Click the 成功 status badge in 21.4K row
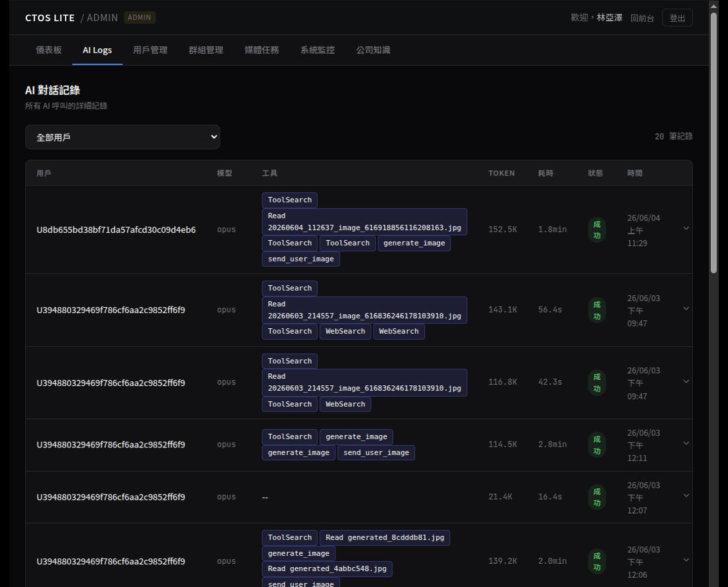 596,497
